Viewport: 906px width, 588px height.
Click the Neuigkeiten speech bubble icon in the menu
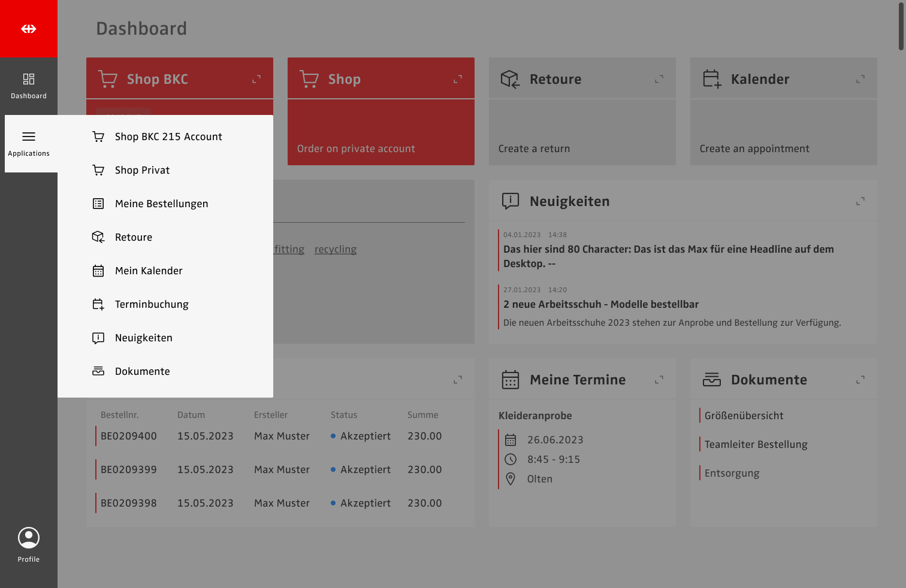tap(98, 338)
